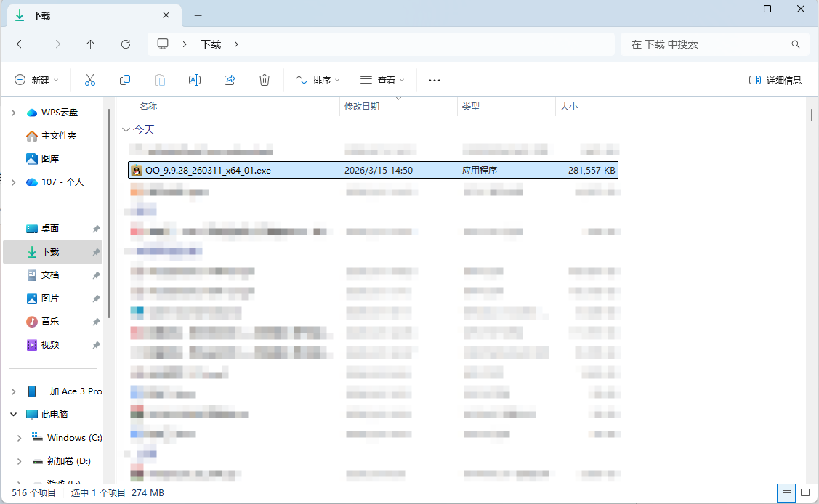Switch to details list view layout
819x504 pixels.
pos(786,493)
